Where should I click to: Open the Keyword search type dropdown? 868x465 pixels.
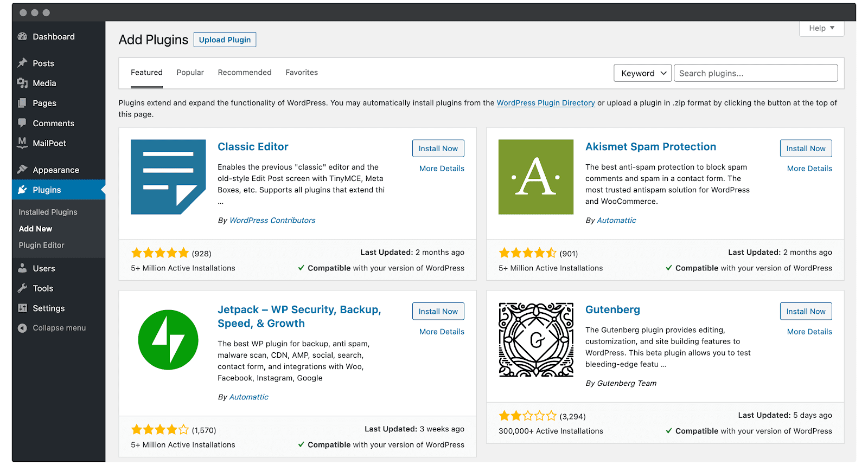[643, 73]
